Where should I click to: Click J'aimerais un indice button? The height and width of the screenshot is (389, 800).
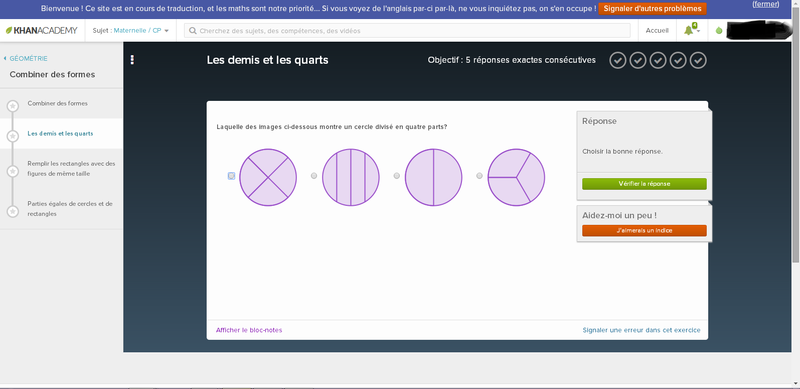(x=644, y=231)
